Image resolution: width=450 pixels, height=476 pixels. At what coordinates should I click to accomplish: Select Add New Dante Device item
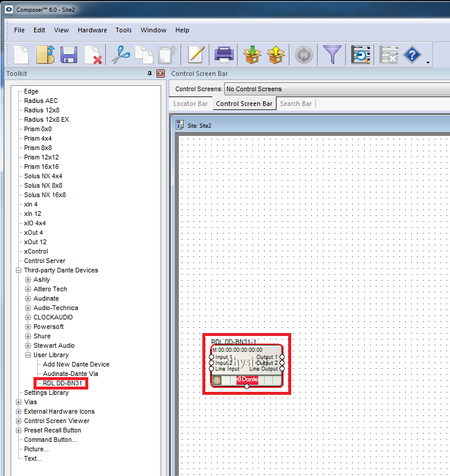pyautogui.click(x=76, y=364)
